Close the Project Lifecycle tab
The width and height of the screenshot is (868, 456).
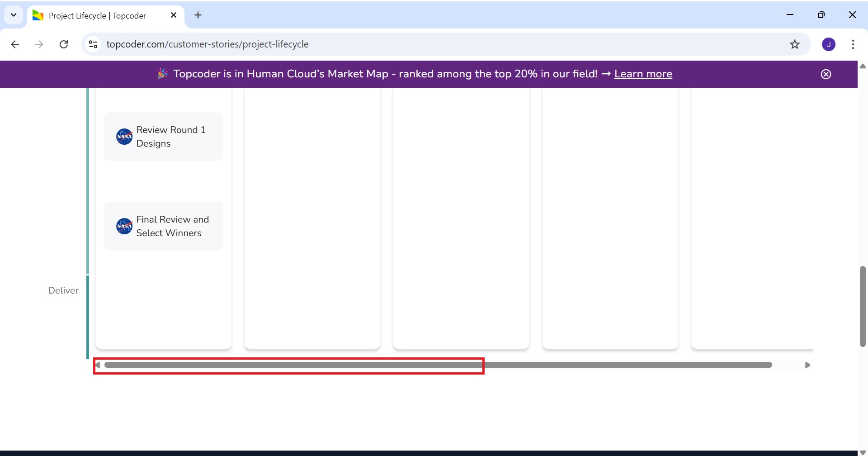pyautogui.click(x=174, y=15)
